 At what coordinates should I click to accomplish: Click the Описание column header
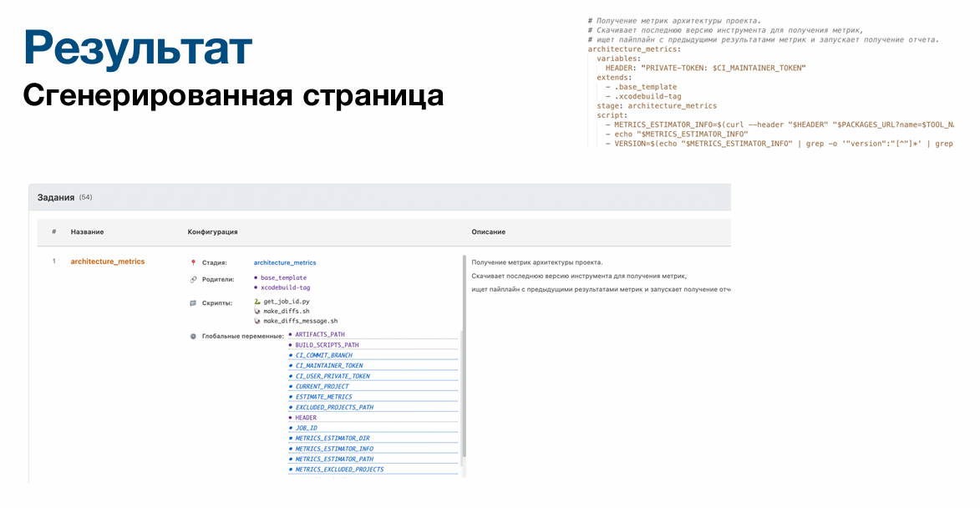coord(488,231)
